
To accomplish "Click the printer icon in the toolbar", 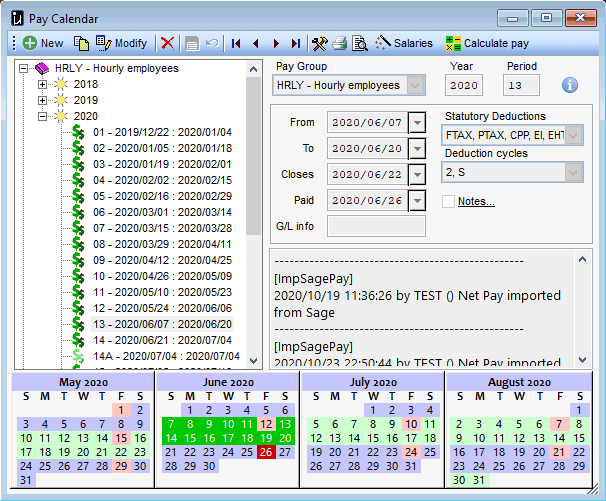I will pos(340,44).
